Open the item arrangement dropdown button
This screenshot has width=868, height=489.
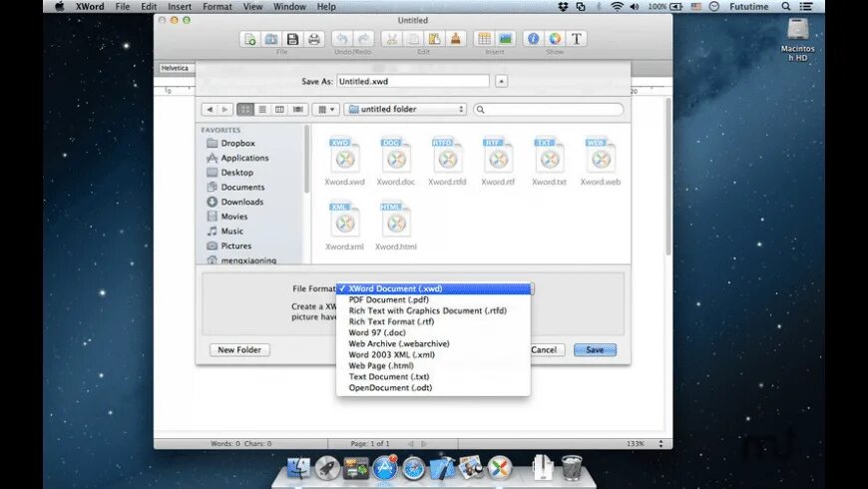(325, 110)
